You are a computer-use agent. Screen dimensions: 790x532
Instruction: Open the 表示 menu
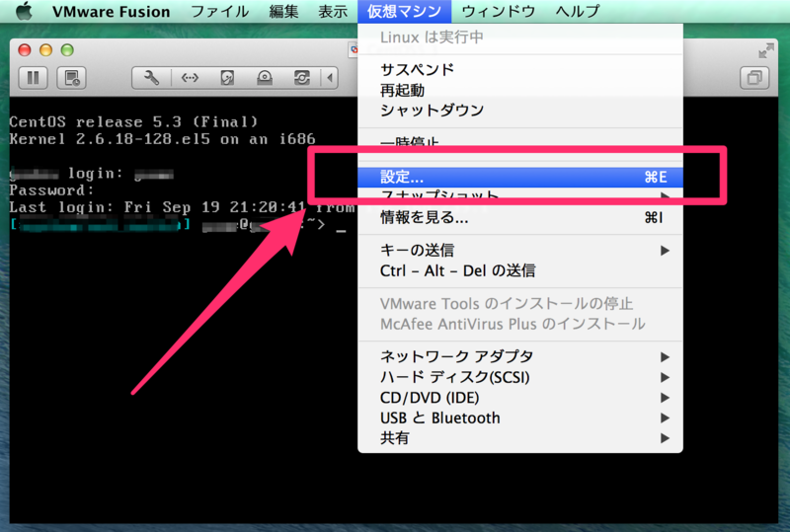pyautogui.click(x=333, y=11)
